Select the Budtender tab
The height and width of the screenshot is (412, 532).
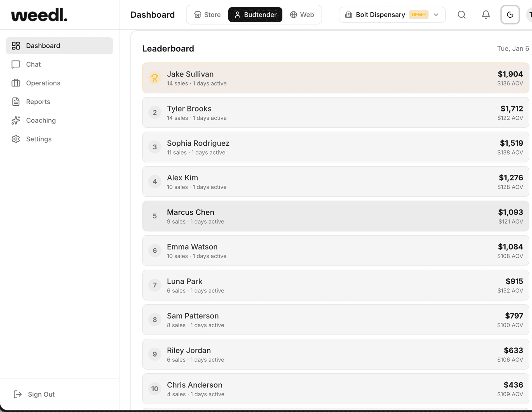point(255,15)
